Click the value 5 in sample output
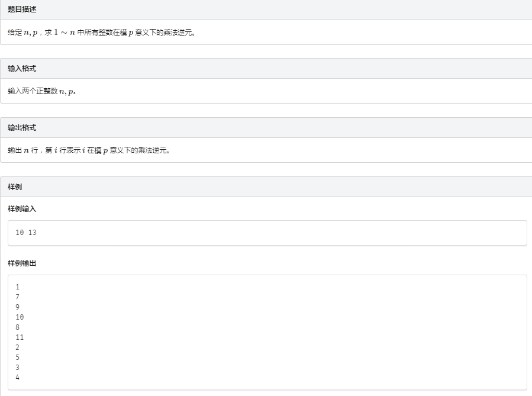The height and width of the screenshot is (396, 532). coord(18,358)
